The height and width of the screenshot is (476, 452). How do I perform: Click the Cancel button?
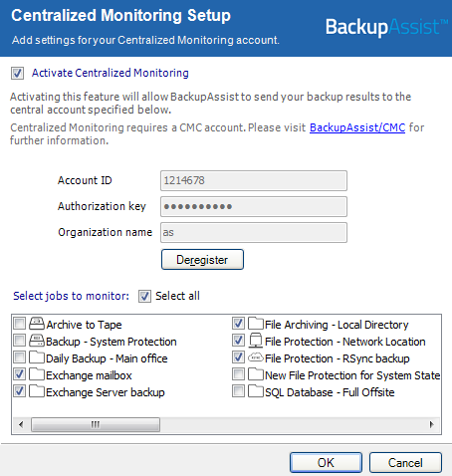pyautogui.click(x=405, y=462)
